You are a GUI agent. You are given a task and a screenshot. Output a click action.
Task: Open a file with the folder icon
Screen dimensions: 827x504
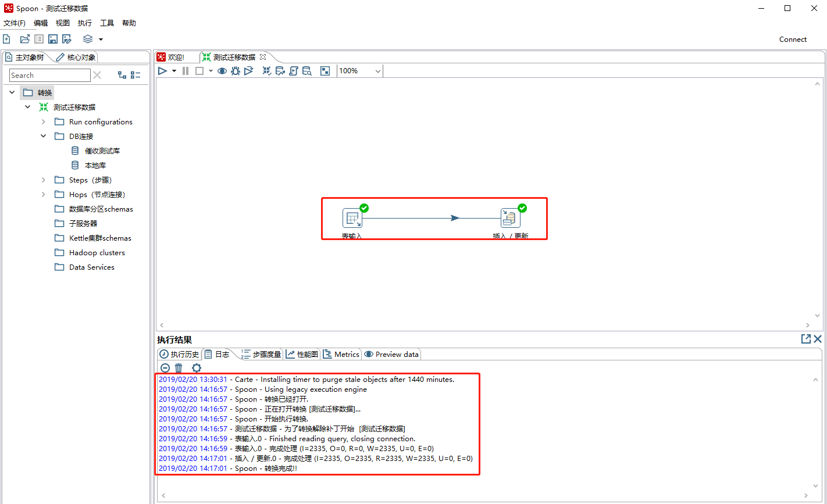coord(24,39)
